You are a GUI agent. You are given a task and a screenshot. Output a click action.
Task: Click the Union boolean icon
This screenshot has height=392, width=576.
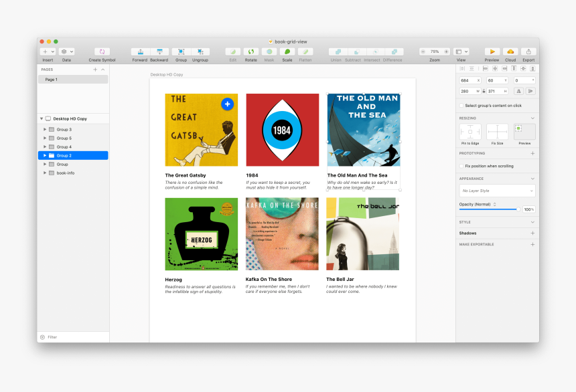click(x=338, y=52)
